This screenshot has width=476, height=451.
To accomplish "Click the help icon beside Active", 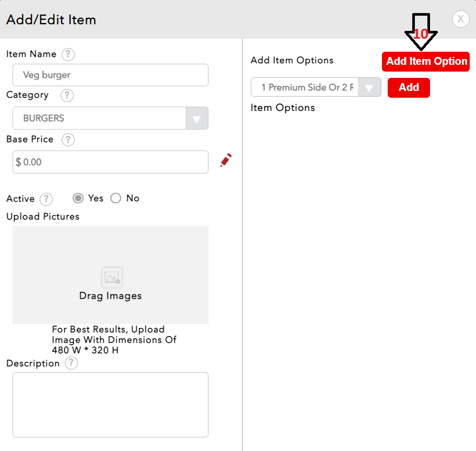I will (47, 199).
